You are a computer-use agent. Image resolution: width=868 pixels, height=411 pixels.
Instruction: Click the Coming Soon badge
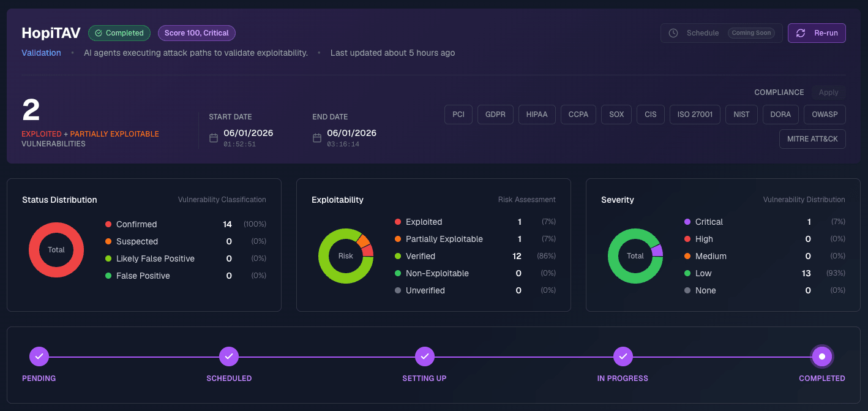pos(751,33)
